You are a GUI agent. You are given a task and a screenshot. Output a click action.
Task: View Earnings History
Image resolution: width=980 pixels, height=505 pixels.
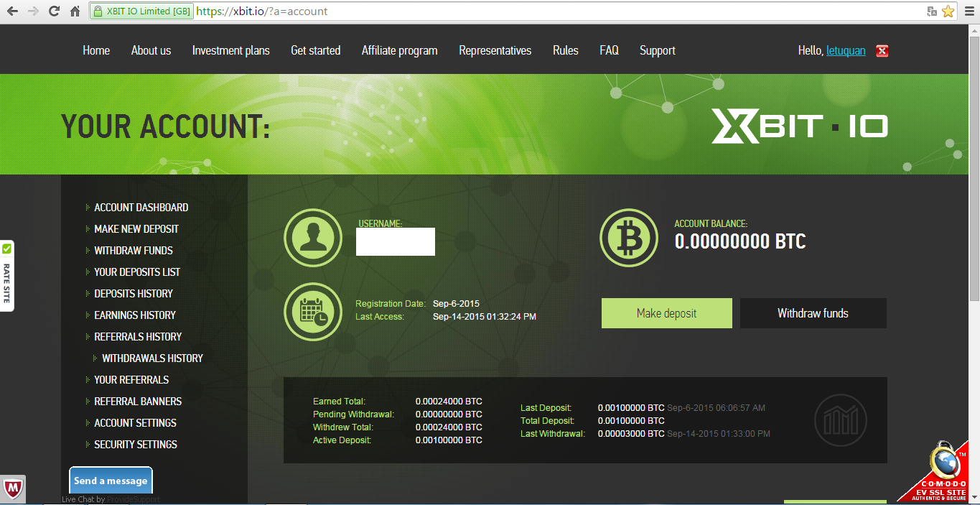(134, 315)
